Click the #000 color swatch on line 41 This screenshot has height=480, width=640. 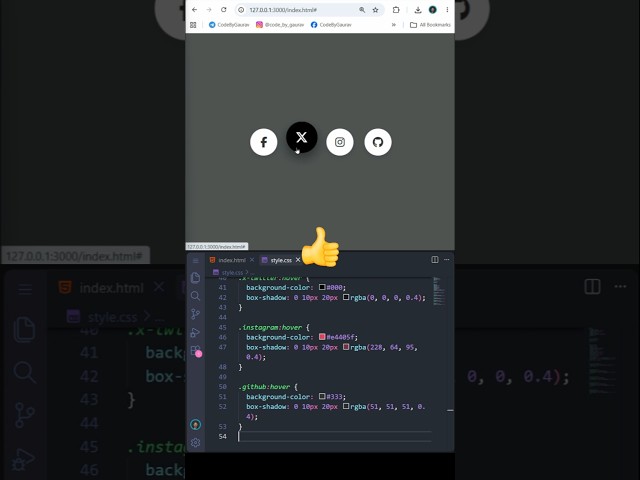[x=322, y=287]
